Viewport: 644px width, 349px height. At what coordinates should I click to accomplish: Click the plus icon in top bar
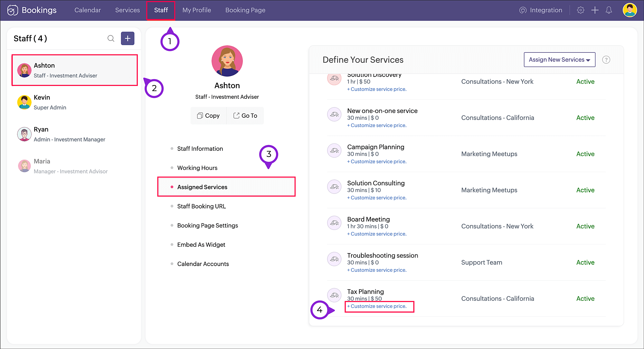coord(595,10)
